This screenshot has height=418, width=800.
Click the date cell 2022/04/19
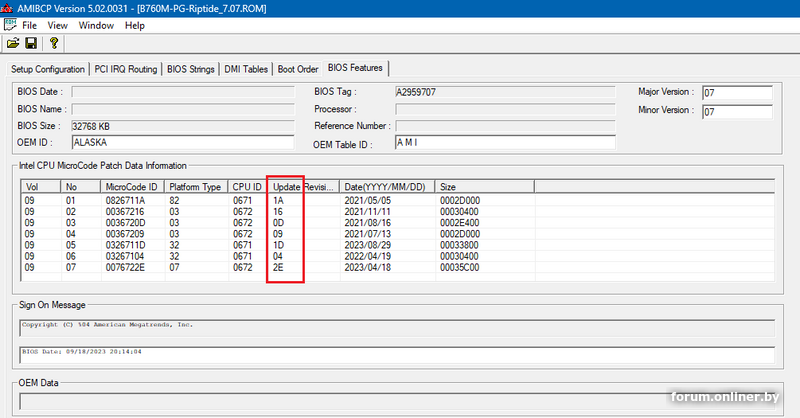pos(367,256)
